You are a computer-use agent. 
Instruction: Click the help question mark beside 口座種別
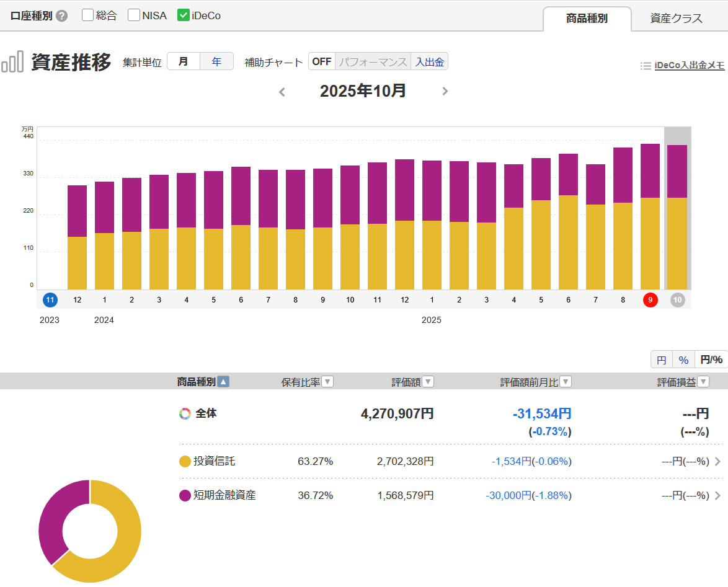(61, 16)
